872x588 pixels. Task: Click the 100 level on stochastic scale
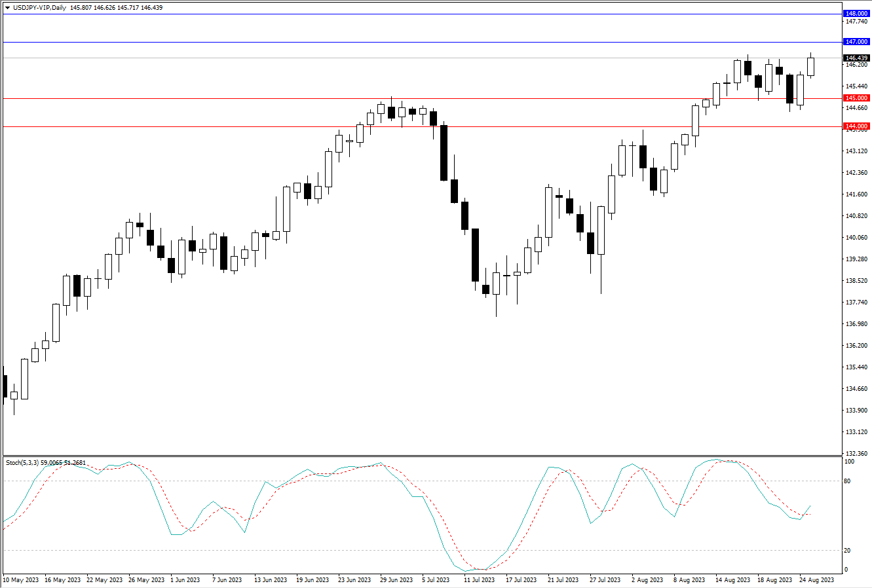pyautogui.click(x=850, y=462)
